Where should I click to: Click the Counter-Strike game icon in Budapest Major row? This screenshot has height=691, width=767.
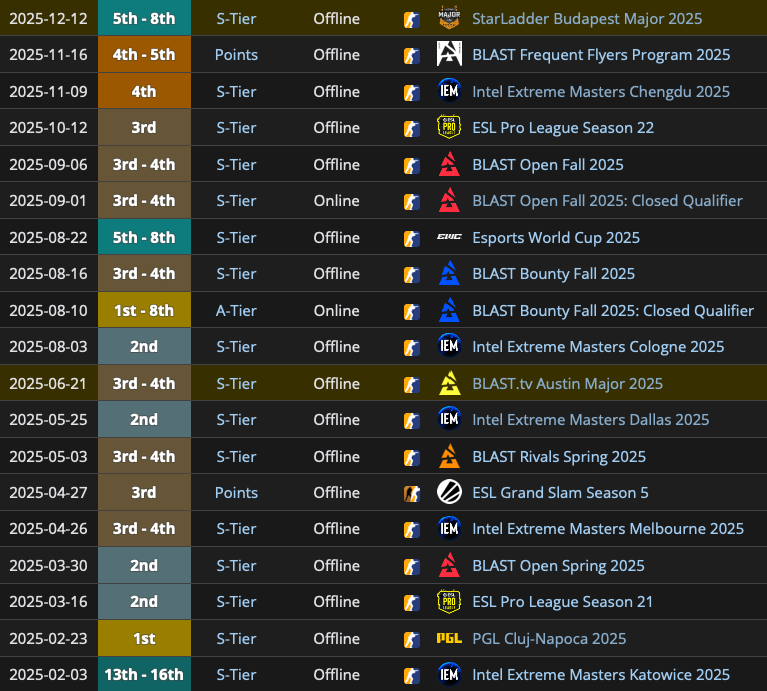coord(412,20)
